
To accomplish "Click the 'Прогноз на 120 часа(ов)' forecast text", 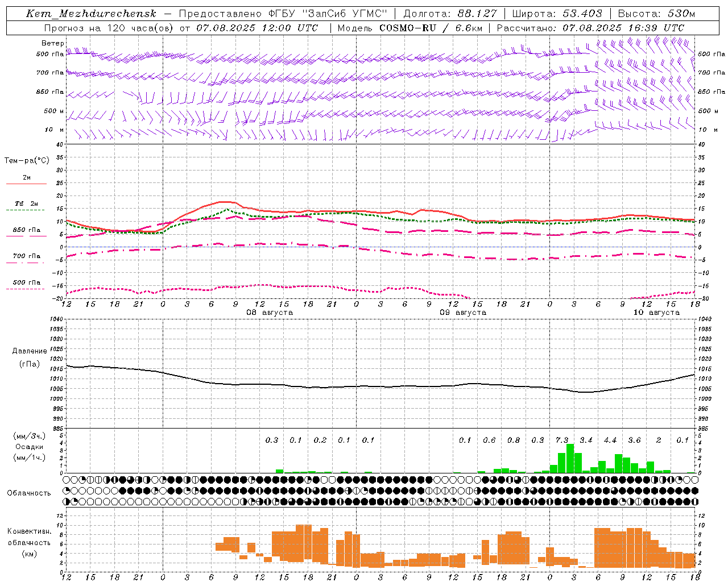I will click(109, 27).
